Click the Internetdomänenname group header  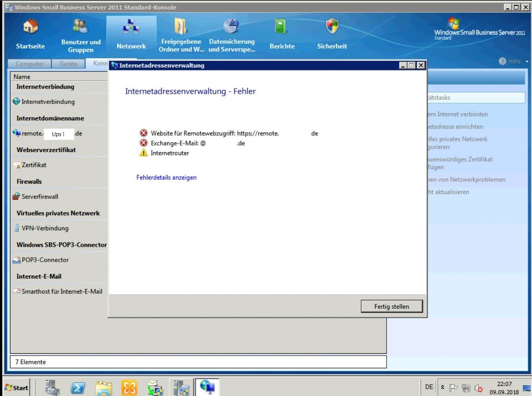point(50,118)
